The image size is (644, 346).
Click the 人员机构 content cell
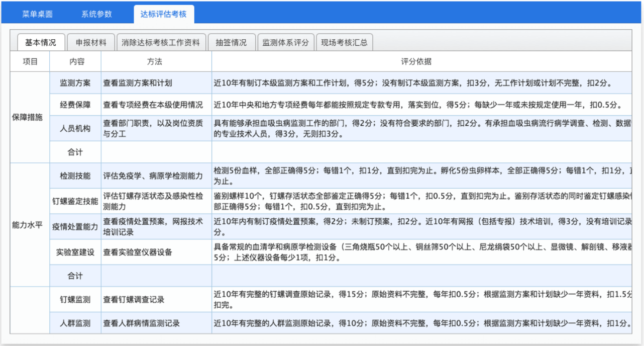coord(76,128)
